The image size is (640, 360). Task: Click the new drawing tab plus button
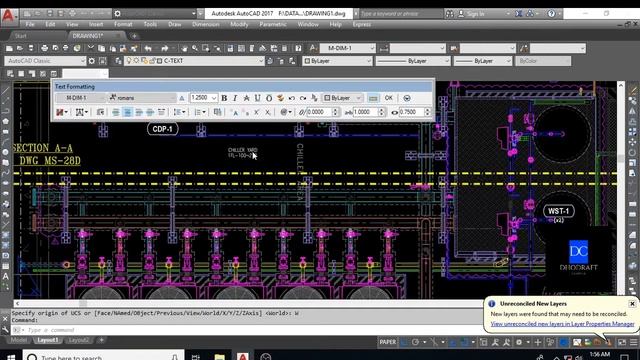[x=134, y=36]
